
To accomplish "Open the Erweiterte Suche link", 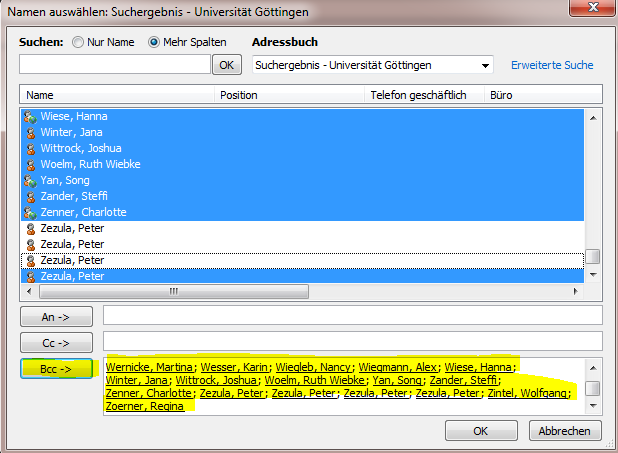I will pyautogui.click(x=552, y=65).
